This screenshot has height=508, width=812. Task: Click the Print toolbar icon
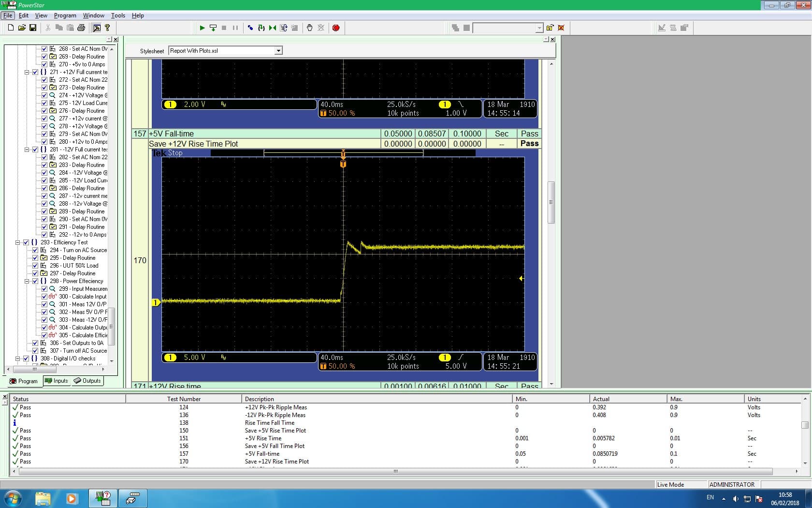(x=81, y=28)
